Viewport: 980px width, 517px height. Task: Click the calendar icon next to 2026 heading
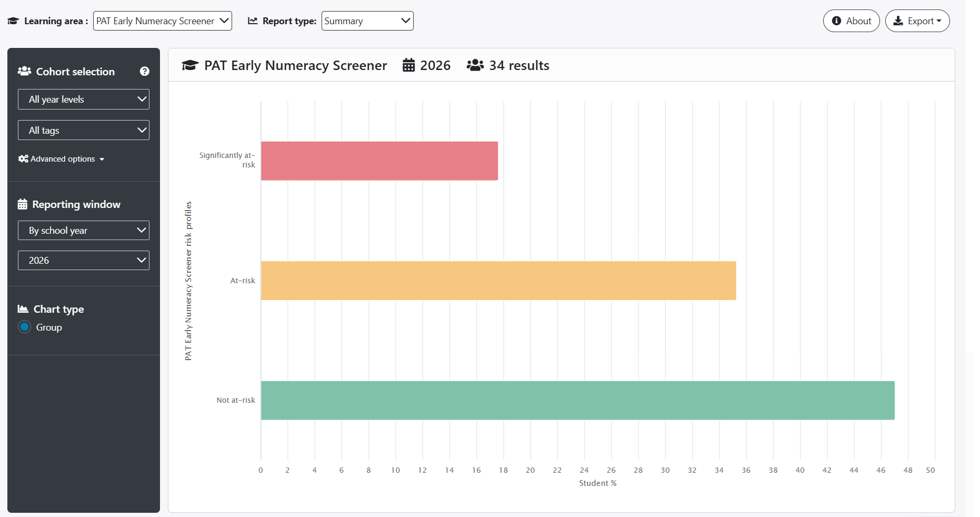pos(409,65)
